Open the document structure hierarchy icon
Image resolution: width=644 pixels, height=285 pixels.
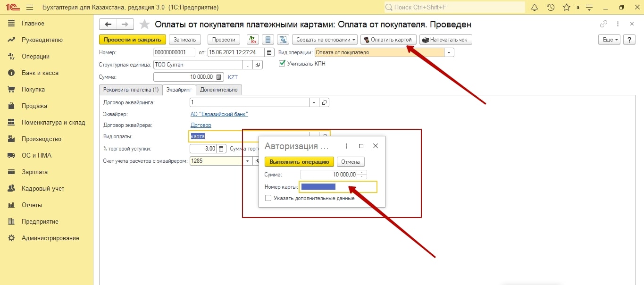tap(283, 40)
